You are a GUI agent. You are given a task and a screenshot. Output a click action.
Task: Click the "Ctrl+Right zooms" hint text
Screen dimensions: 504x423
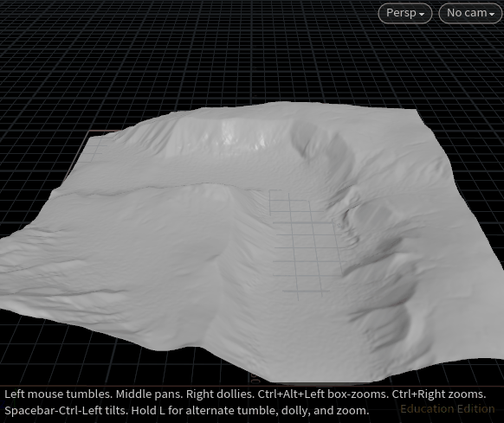[439, 394]
